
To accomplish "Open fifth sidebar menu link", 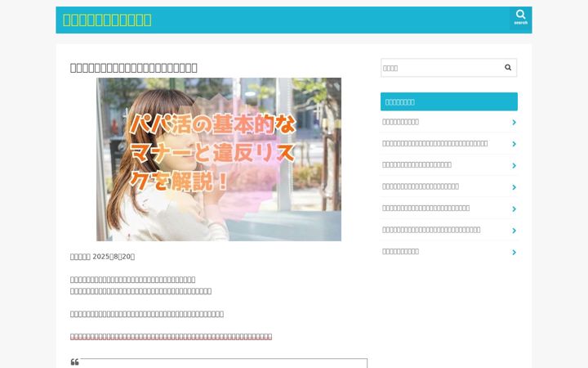I will (x=425, y=208).
